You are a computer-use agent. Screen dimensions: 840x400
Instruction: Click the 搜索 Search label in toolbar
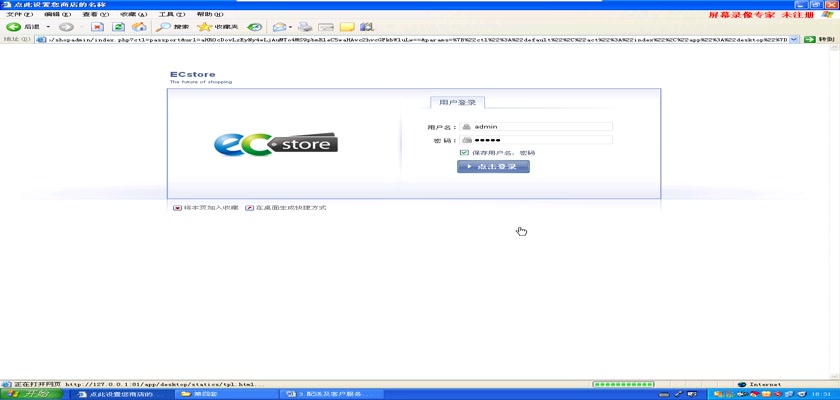(181, 27)
